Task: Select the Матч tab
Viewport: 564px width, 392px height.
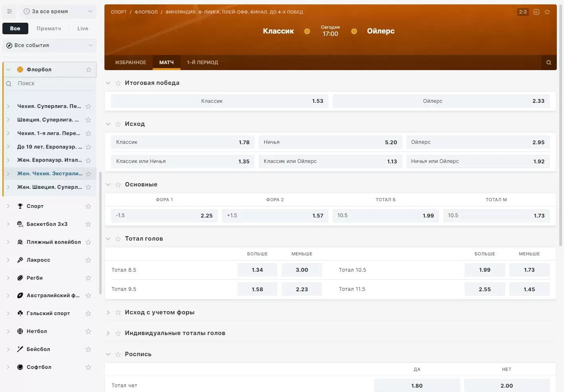Action: 167,63
